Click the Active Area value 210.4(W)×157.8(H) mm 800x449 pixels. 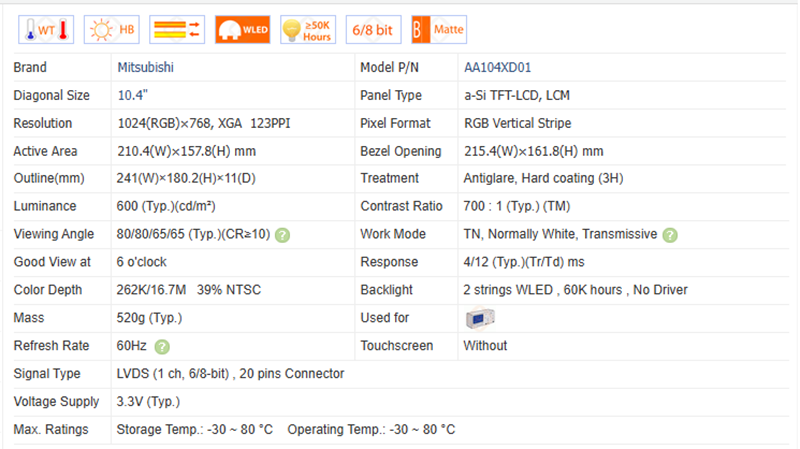(186, 151)
